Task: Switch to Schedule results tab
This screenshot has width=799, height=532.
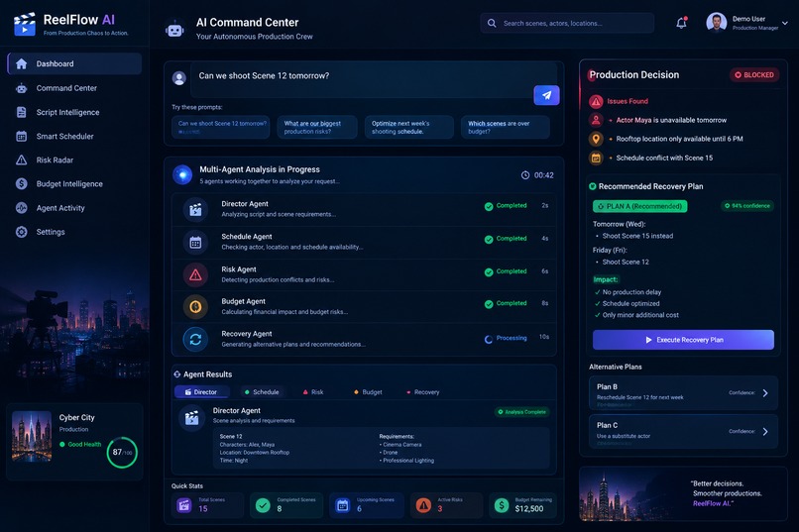Action: pyautogui.click(x=262, y=392)
